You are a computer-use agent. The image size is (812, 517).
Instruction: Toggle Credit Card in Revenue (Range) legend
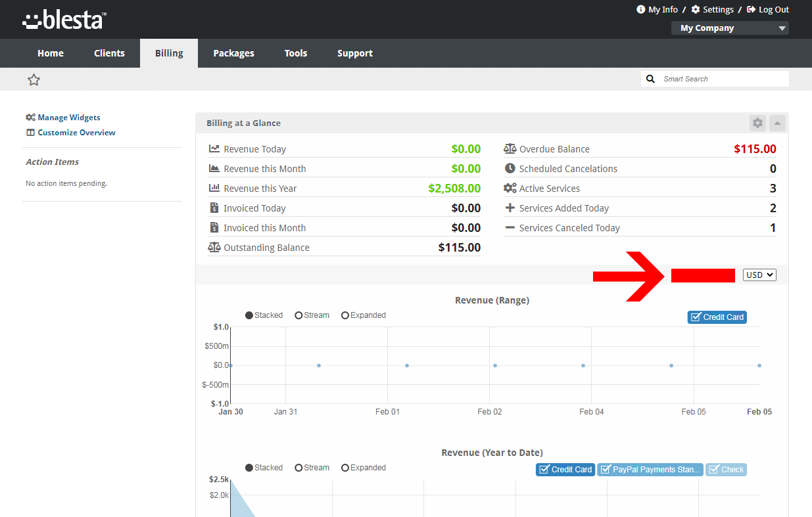[717, 317]
